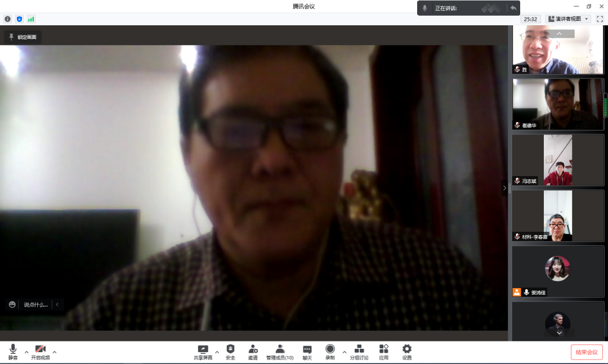Turn on the camera with 开启视频
This screenshot has width=608, height=364.
[x=40, y=352]
